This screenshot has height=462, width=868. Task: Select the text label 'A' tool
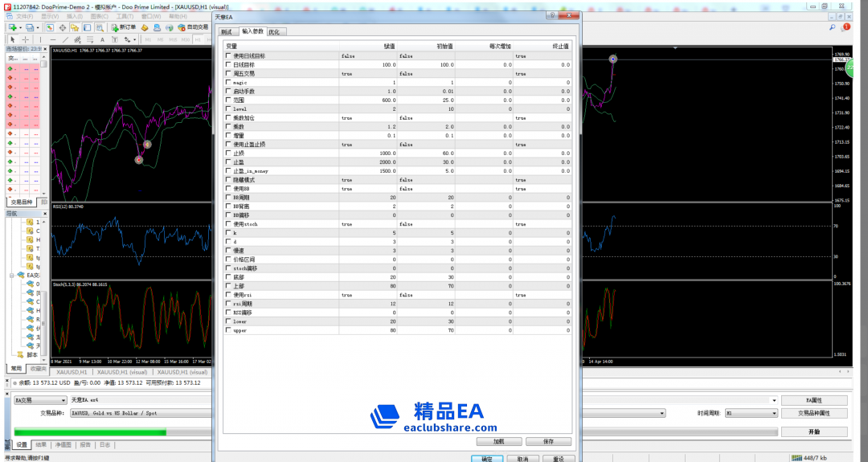click(102, 39)
